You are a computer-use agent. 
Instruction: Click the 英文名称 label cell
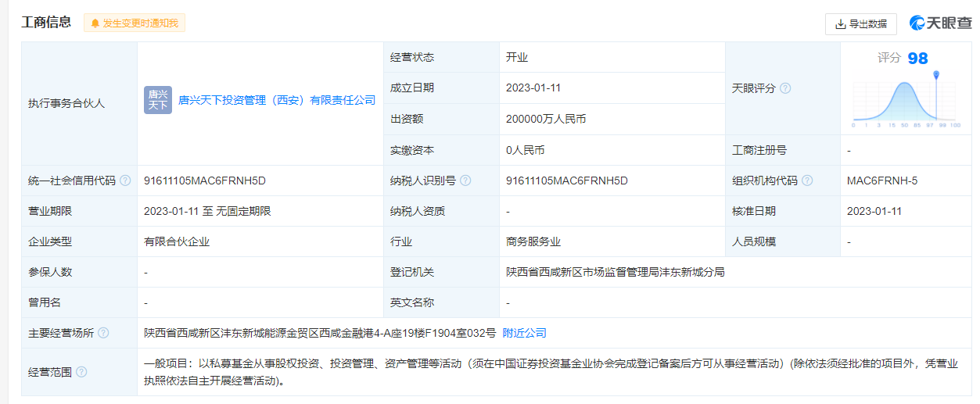click(x=442, y=302)
